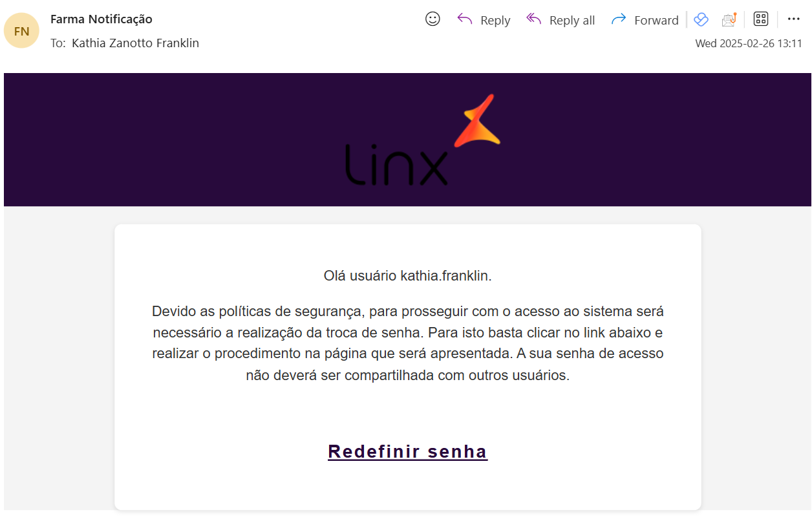Open the Redefinir senha link
This screenshot has height=521, width=812.
click(408, 451)
